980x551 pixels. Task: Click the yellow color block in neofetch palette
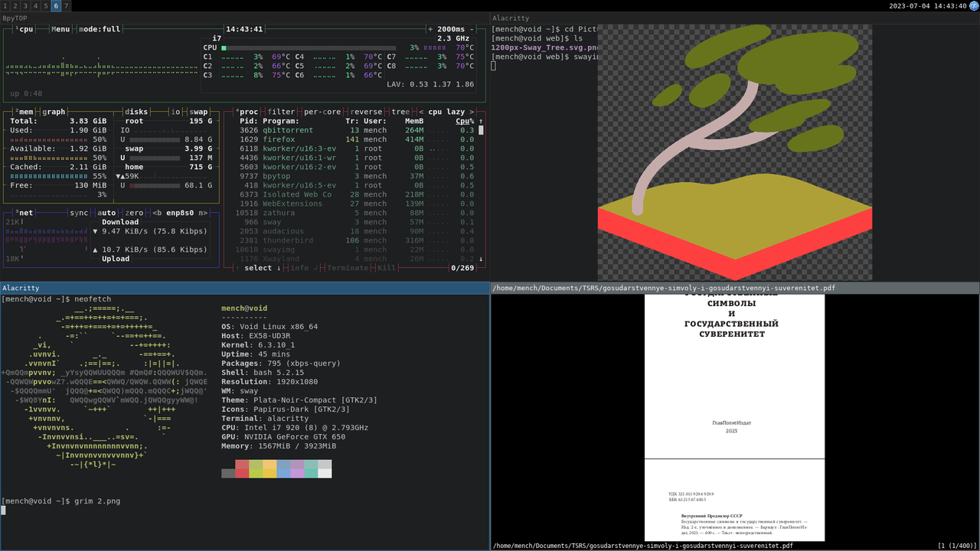point(269,468)
